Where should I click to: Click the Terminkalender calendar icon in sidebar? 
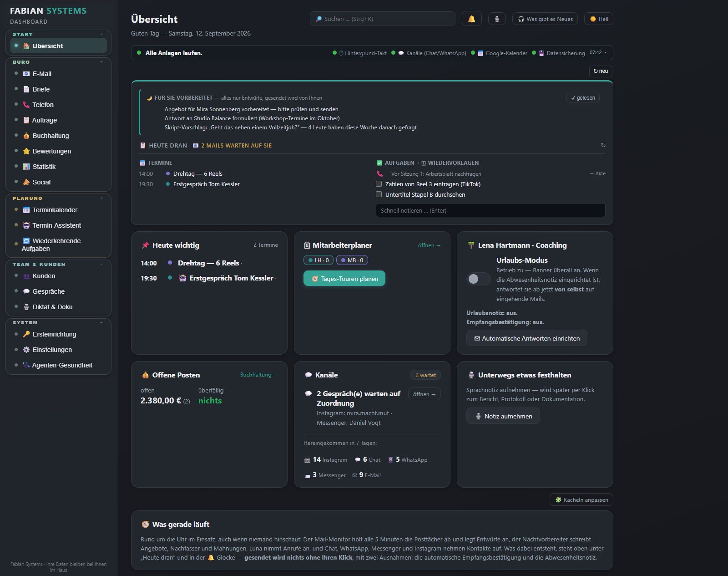pos(26,210)
